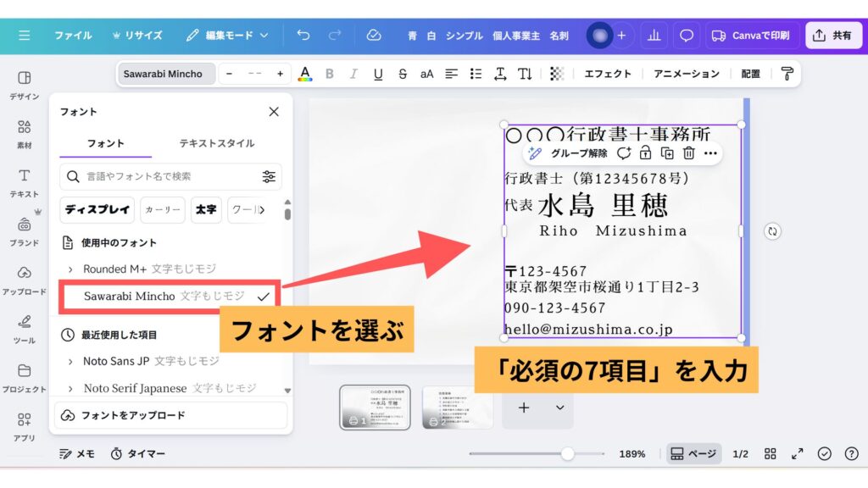Expand the Noto Sans JP font variants
Image resolution: width=868 pixels, height=488 pixels.
pyautogui.click(x=70, y=362)
